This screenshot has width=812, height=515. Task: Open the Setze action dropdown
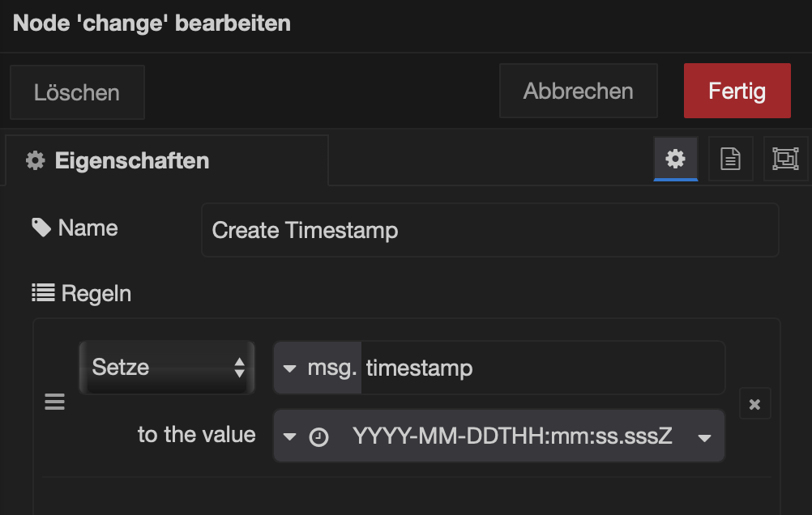click(x=167, y=368)
